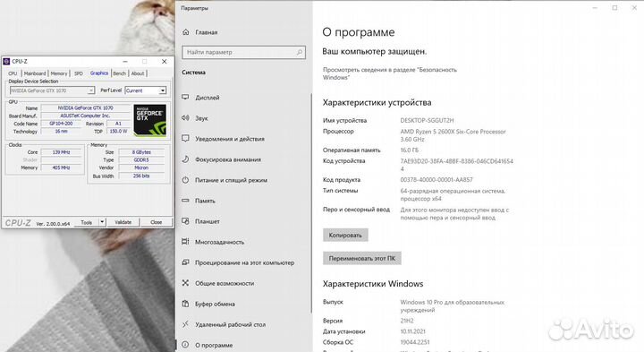Minimize the CPU-Z window
The height and width of the screenshot is (352, 644).
click(125, 61)
